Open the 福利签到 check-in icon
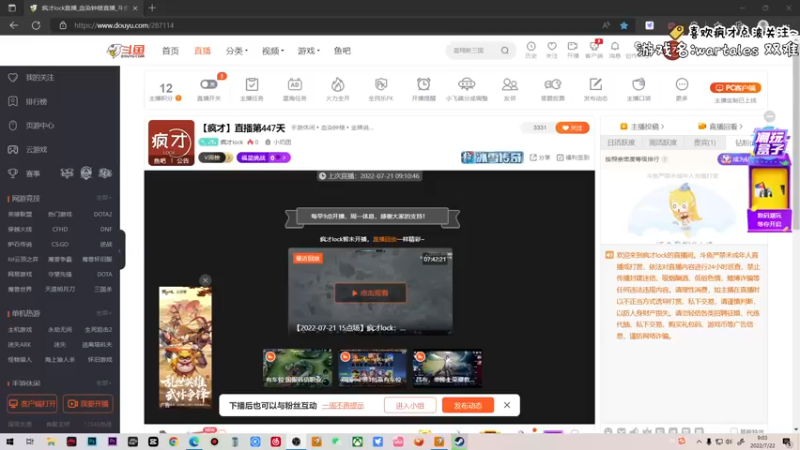The width and height of the screenshot is (800, 450). click(573, 158)
